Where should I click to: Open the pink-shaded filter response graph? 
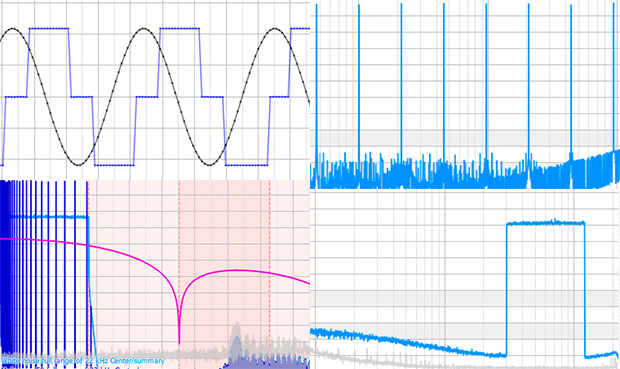click(x=155, y=274)
